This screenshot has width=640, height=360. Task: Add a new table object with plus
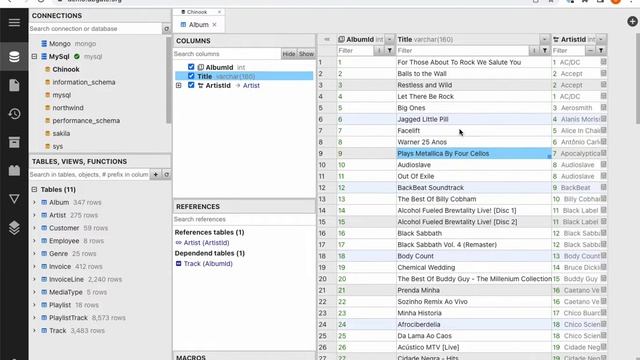tap(156, 174)
